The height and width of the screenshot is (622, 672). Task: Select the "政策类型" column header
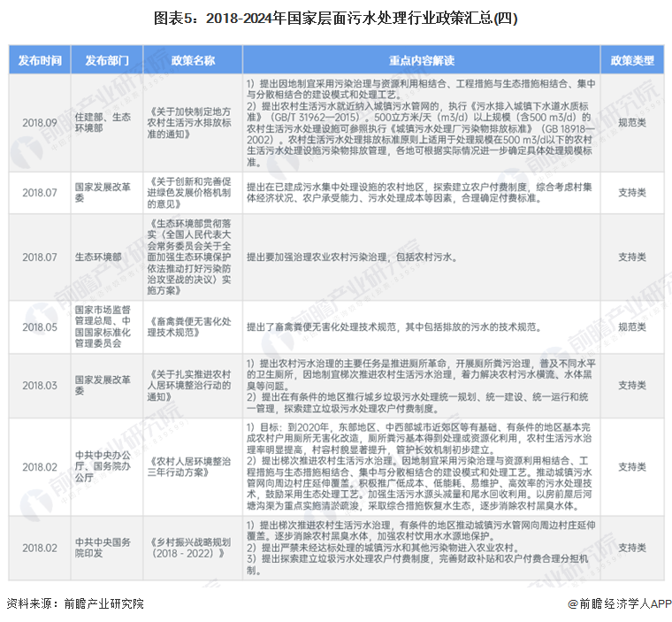pos(632,60)
